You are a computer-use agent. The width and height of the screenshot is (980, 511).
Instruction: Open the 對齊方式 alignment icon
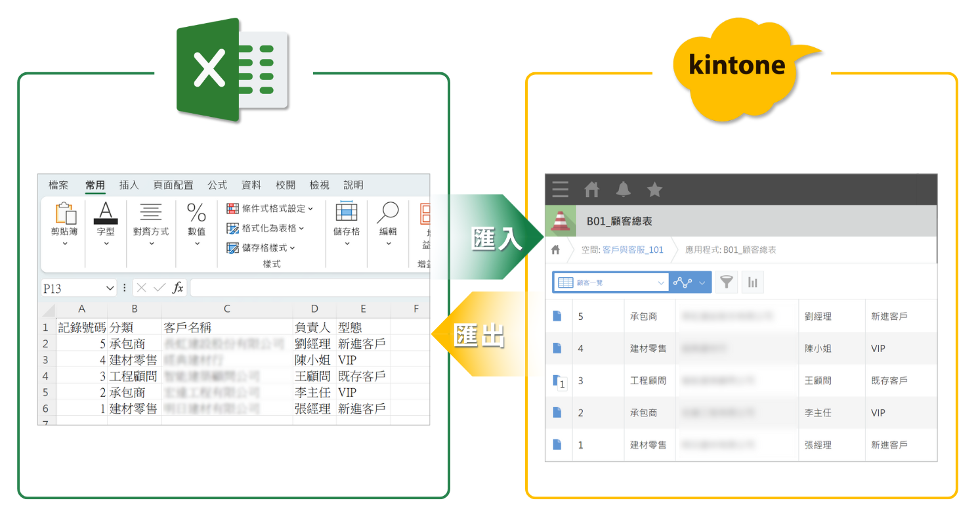point(151,212)
